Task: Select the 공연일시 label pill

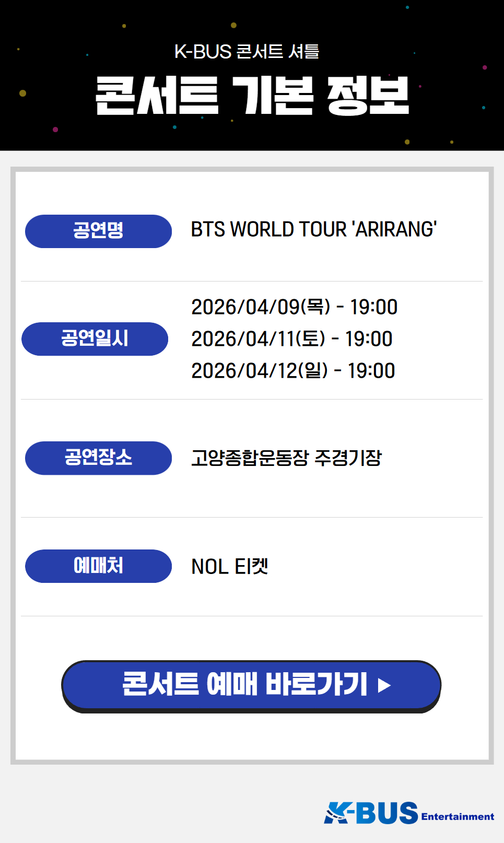Action: (95, 338)
